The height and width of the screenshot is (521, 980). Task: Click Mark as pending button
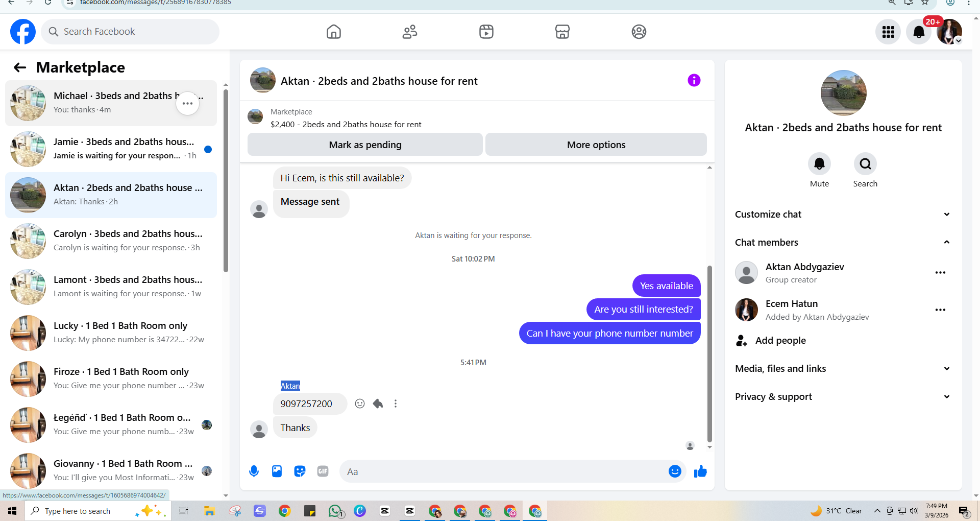pos(365,145)
